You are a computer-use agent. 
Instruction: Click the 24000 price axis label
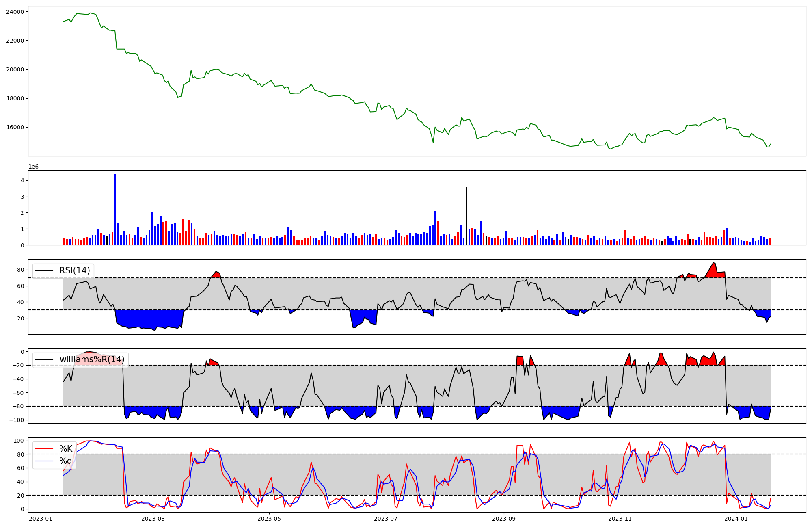15,12
